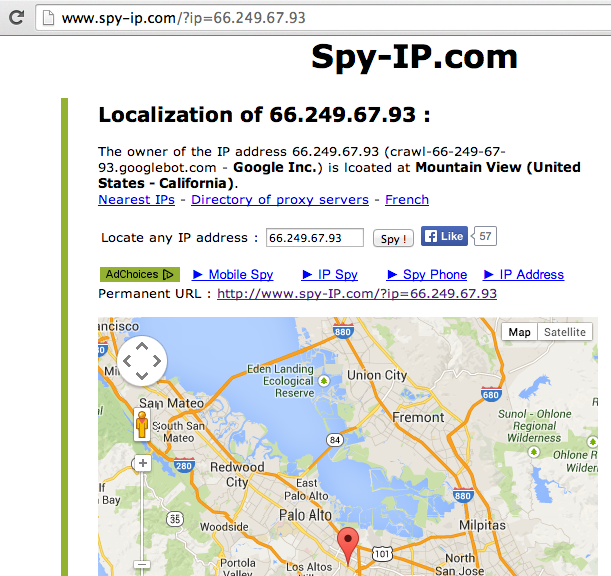Open the Nearest IPs link
Image resolution: width=611 pixels, height=576 pixels.
coord(136,200)
